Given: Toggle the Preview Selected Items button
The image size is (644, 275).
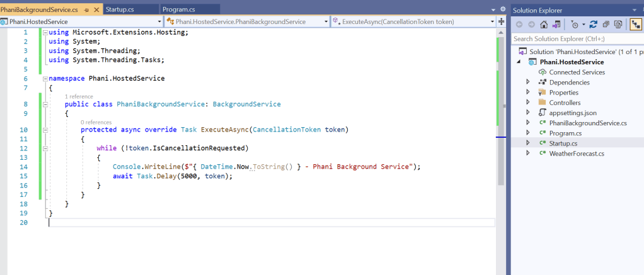Looking at the screenshot, I should (635, 25).
